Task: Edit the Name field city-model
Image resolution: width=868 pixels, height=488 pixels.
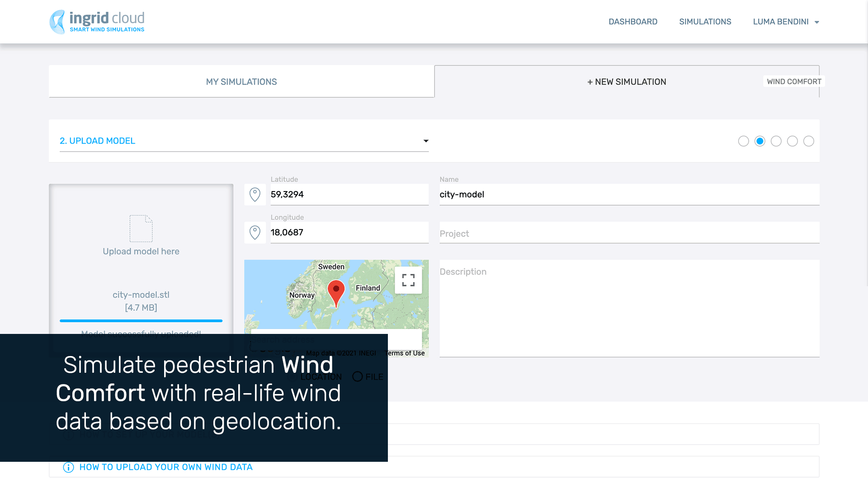Action: (x=629, y=195)
